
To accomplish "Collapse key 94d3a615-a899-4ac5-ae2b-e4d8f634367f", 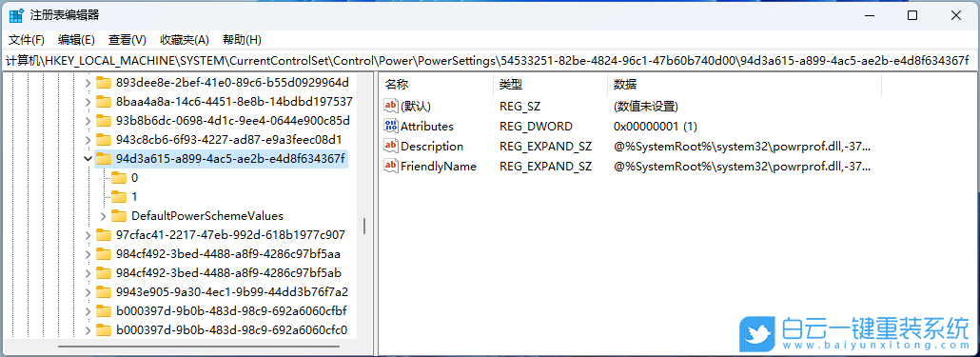I will (x=88, y=159).
